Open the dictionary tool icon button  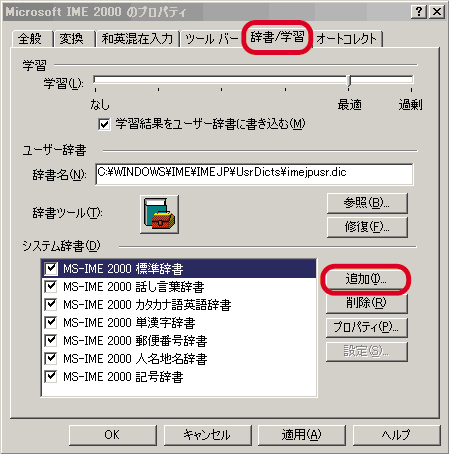(159, 214)
